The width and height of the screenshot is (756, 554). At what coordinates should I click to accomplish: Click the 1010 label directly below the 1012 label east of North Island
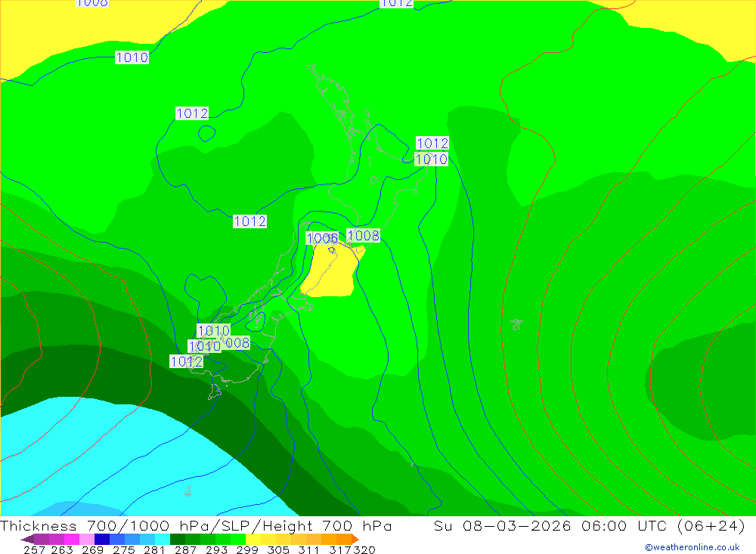[x=431, y=159]
